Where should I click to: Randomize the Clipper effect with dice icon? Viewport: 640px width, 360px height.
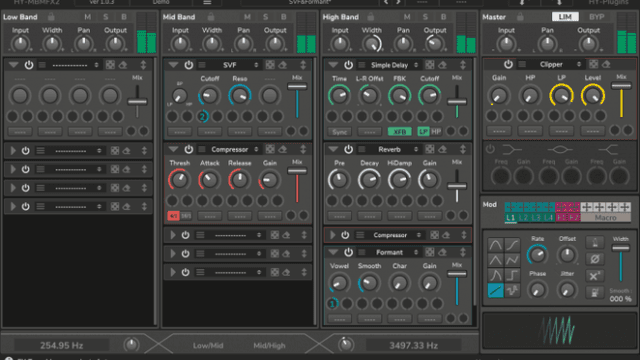(x=593, y=64)
